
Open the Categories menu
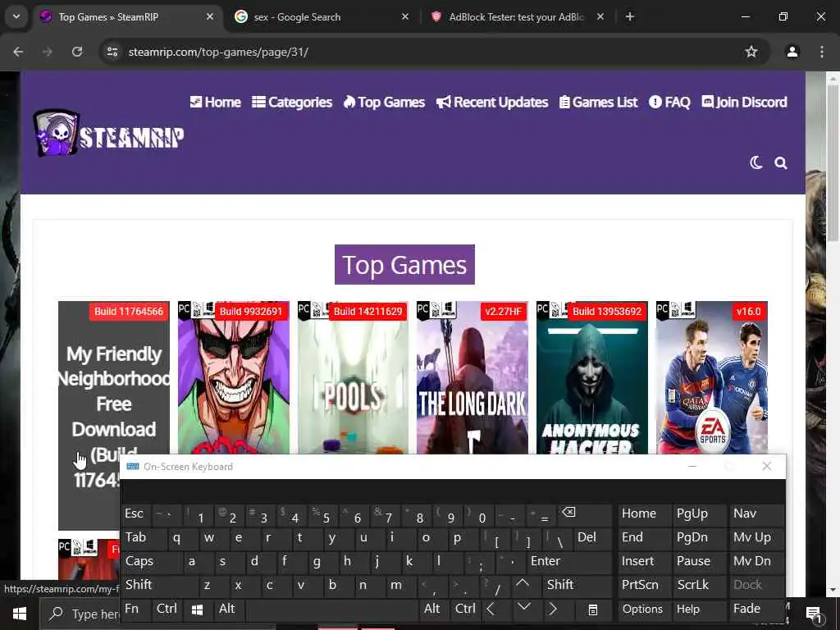(x=292, y=103)
